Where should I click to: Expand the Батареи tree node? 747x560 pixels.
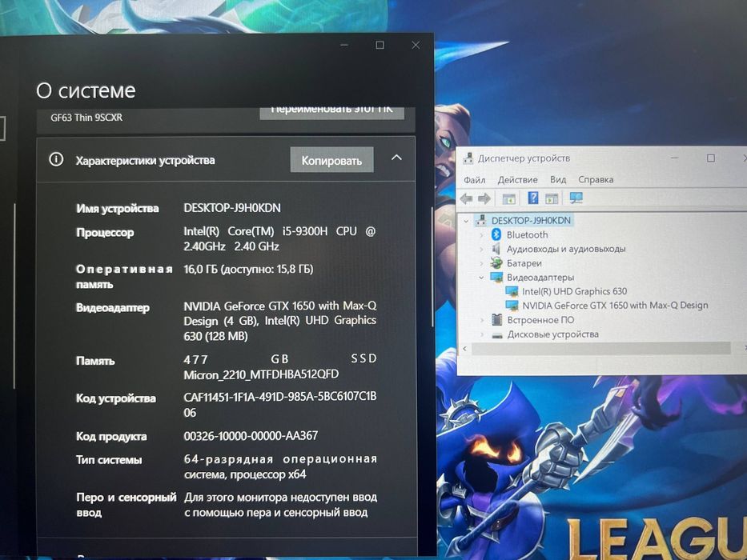pos(481,263)
